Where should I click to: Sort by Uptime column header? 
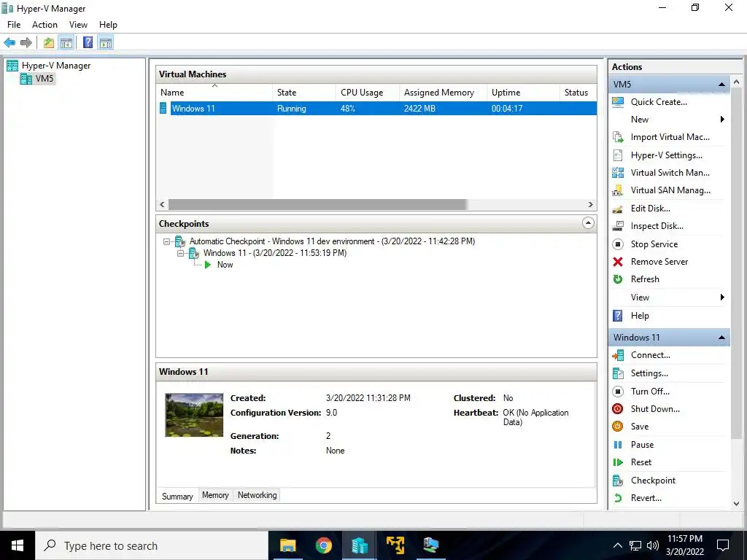523,93
